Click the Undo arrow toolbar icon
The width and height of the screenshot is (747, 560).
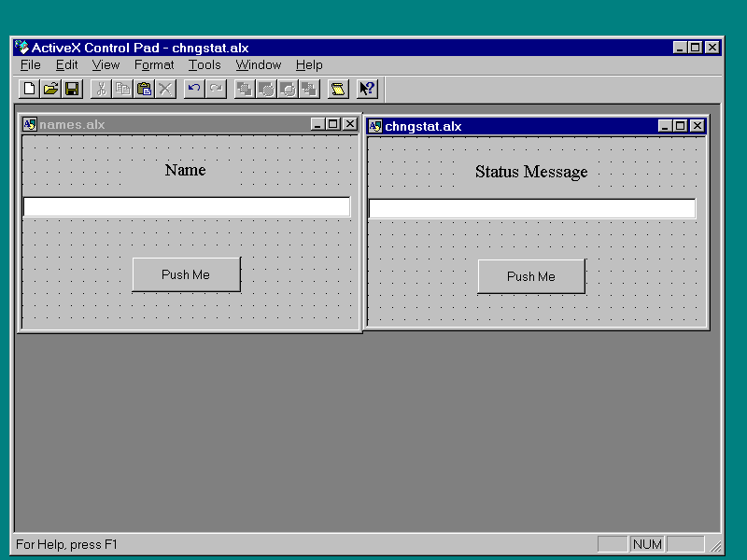point(194,89)
